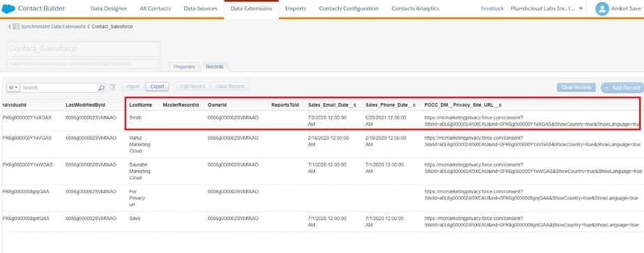This screenshot has height=253, width=644.
Task: Click the 6/25/2021 phone date cell
Action: 385,121
